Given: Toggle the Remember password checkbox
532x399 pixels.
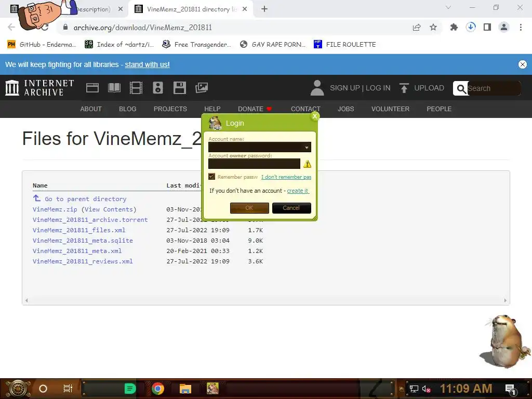Looking at the screenshot, I should coord(212,177).
